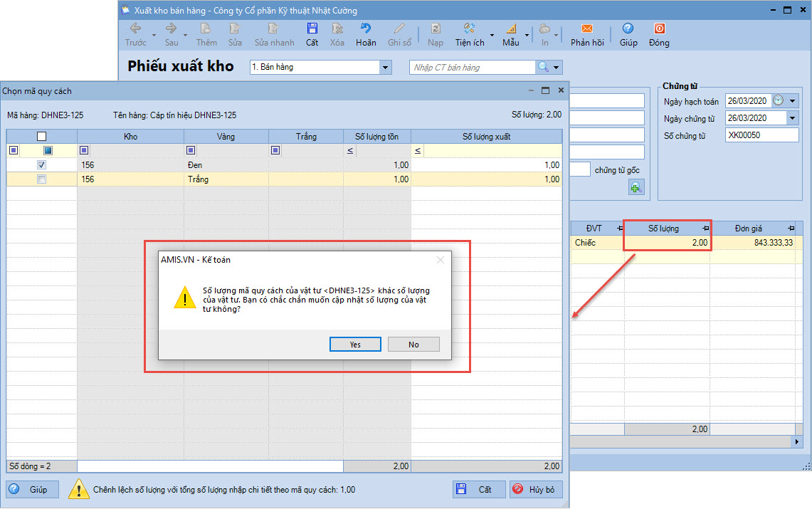The width and height of the screenshot is (812, 509).
Task: Click the Số chứng từ field XK00050
Action: (761, 135)
